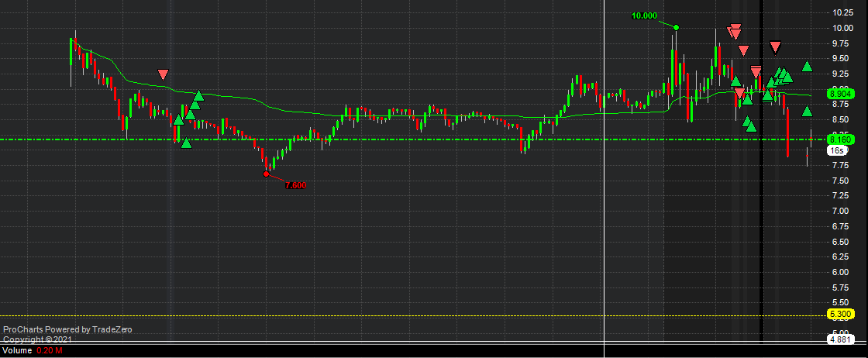The image size is (868, 358).
Task: Click the white 4.881 price tag
Action: coord(840,339)
